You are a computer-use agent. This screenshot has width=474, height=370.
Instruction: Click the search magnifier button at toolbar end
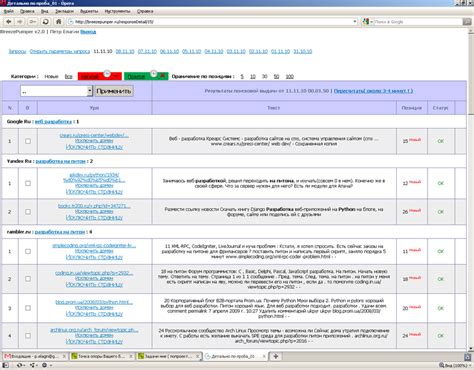(467, 22)
